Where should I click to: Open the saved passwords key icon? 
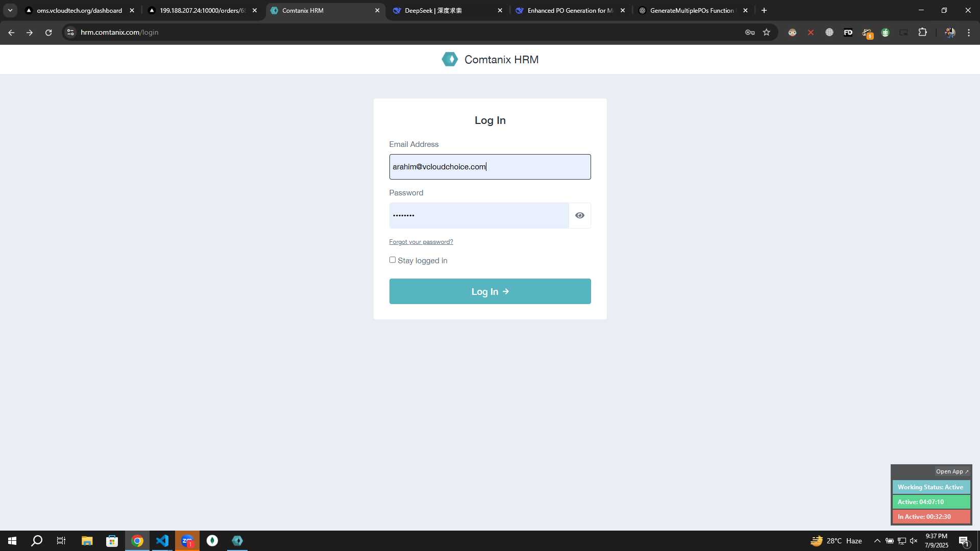(x=750, y=32)
